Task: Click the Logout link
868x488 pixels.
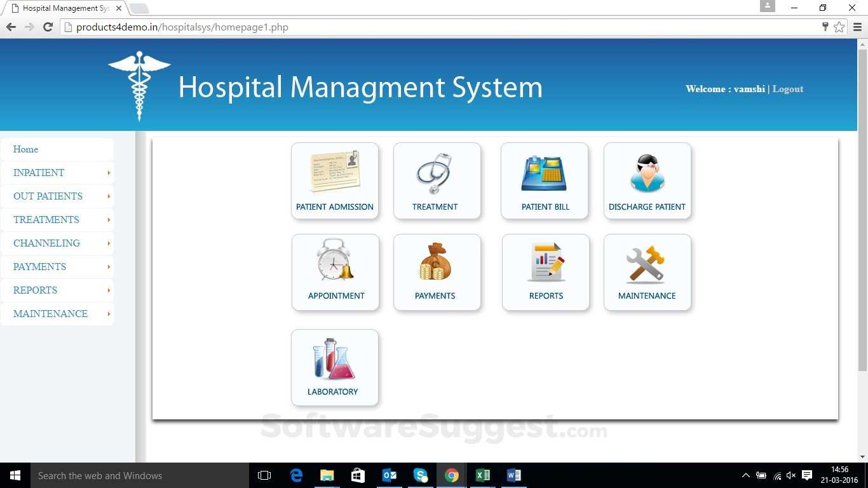Action: coord(787,89)
